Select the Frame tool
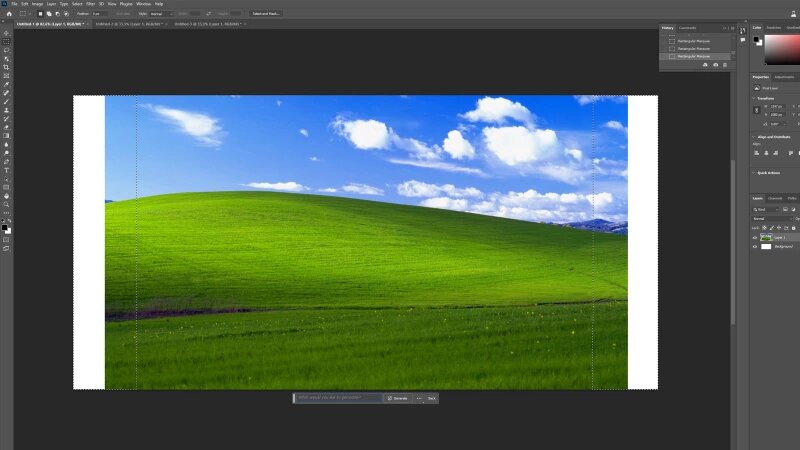800x450 pixels. pyautogui.click(x=6, y=76)
